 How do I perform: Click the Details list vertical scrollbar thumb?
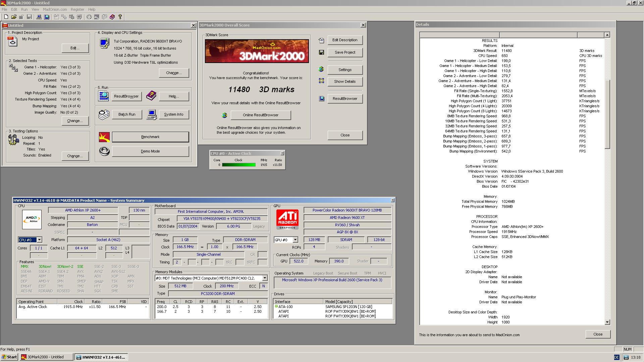tap(607, 114)
